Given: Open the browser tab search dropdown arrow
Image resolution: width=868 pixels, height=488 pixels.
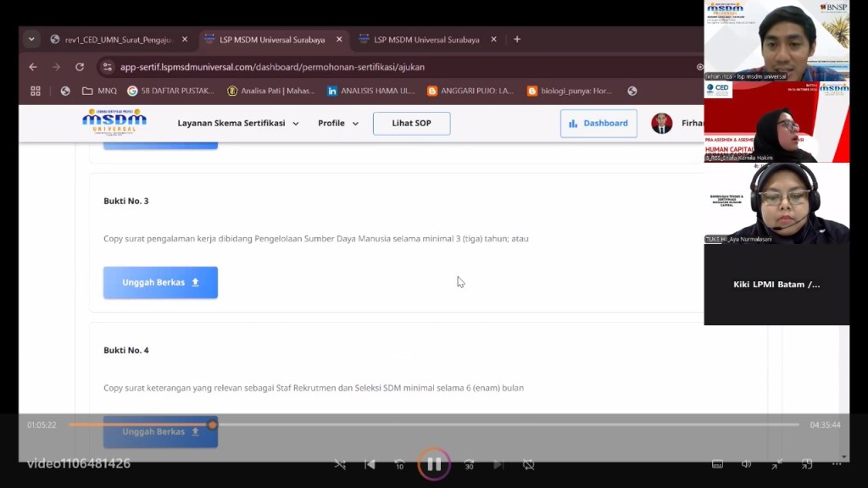Looking at the screenshot, I should (x=32, y=39).
